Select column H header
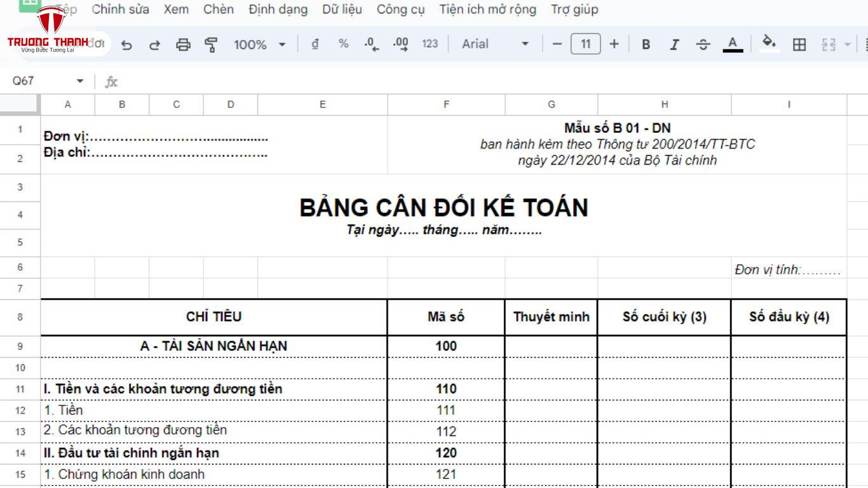Screen dimensions: 868x488 coord(665,105)
